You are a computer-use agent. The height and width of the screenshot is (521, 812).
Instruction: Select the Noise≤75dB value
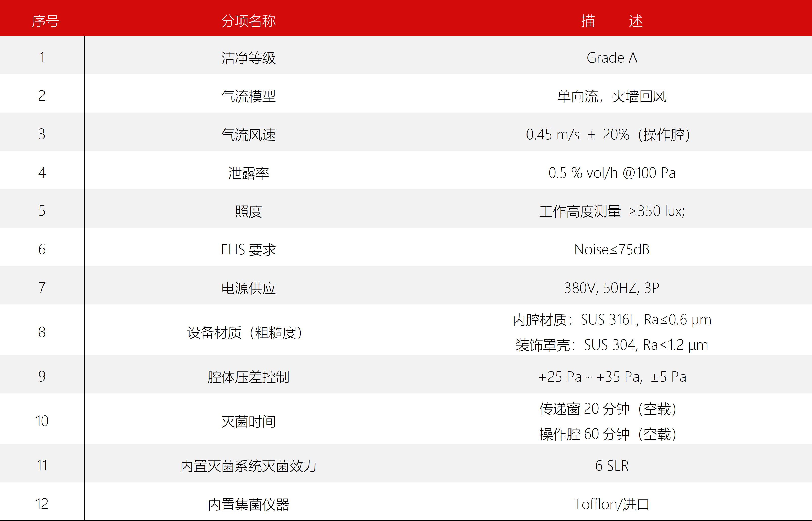[x=612, y=250]
